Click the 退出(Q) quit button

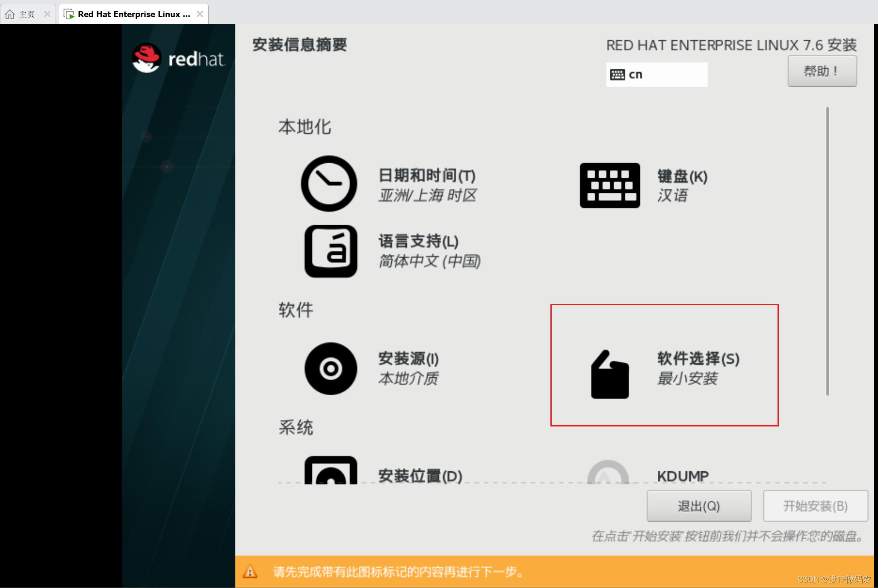click(699, 506)
